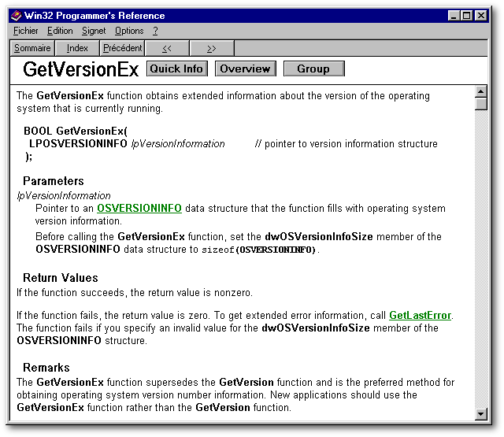Browse to next topic with >> button
Viewport: 504px width, 437px height.
tap(212, 48)
